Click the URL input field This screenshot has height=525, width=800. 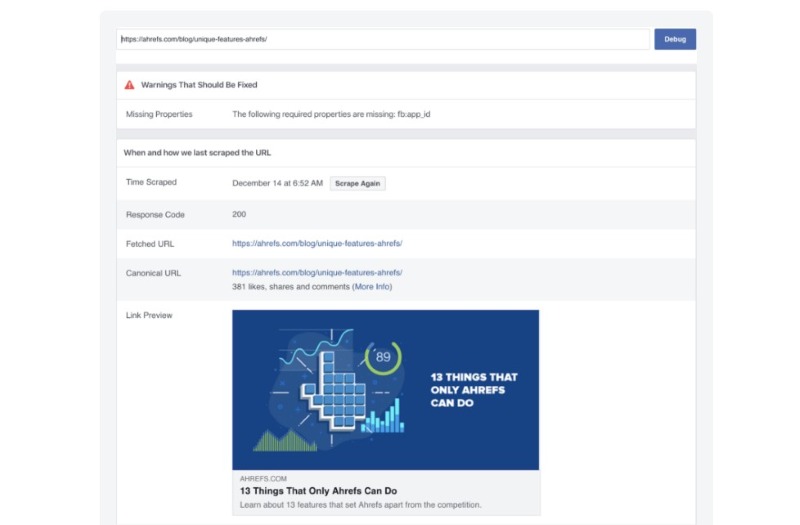click(x=383, y=39)
